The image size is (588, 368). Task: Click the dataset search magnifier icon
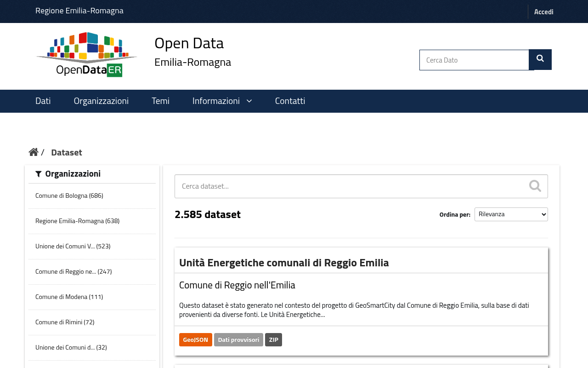535,186
